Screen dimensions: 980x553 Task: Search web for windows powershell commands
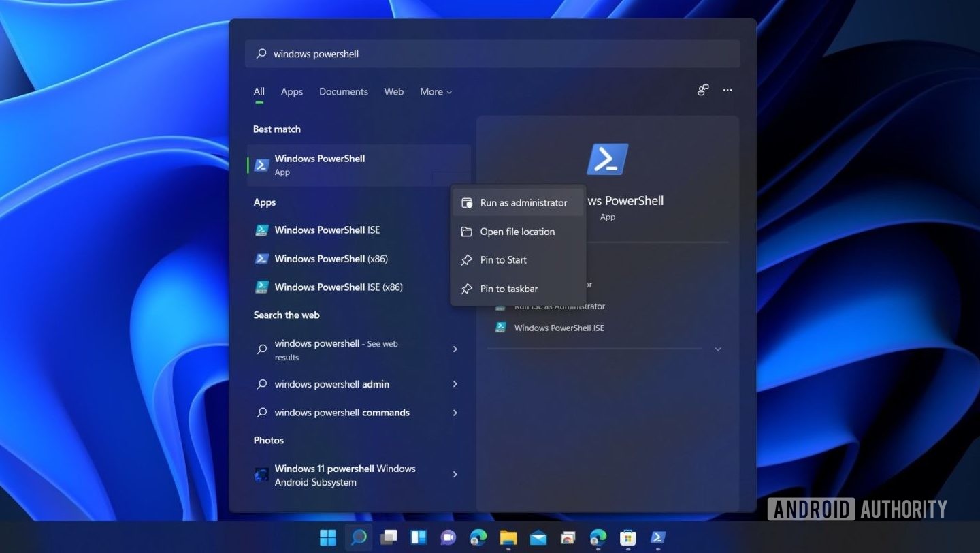coord(342,413)
